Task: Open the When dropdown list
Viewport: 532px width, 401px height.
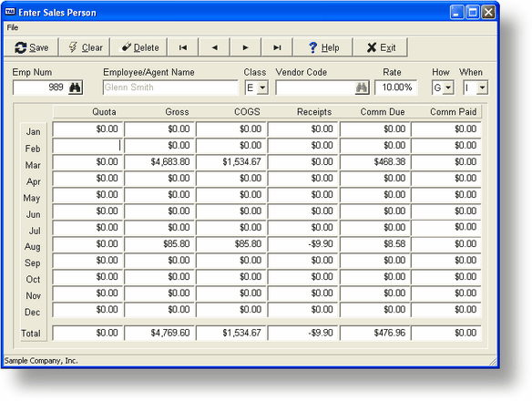Action: (482, 87)
